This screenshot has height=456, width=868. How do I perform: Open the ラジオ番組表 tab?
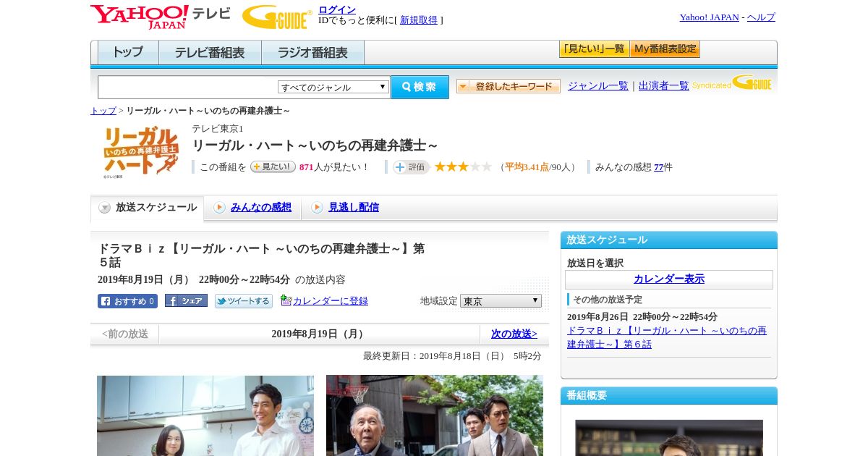point(312,53)
